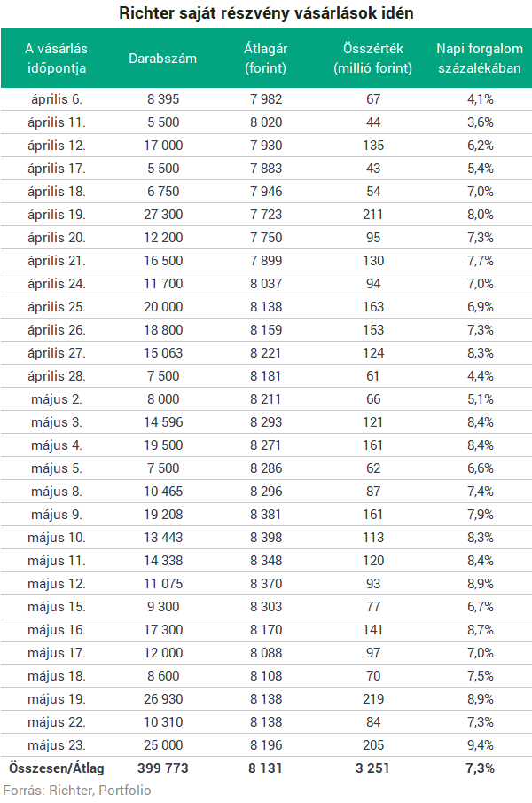Viewport: 532px width, 803px height.
Task: Select the 'A vásárlás időpontja' column header
Action: click(57, 58)
